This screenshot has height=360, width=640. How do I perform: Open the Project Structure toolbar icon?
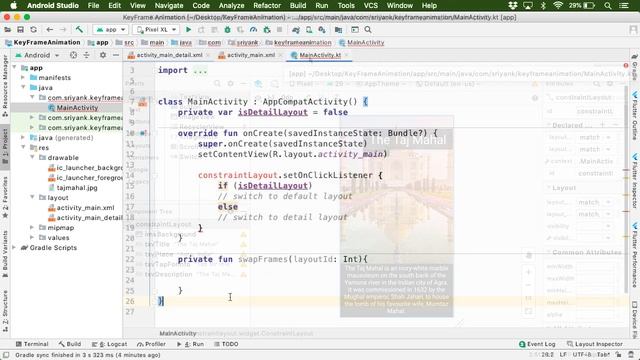coord(338,30)
